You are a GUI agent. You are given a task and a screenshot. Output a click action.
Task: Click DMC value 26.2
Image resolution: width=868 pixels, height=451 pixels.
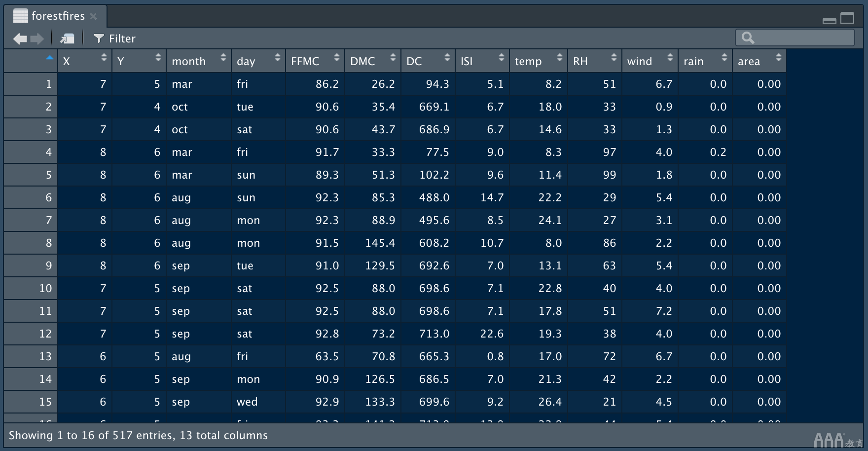point(383,84)
